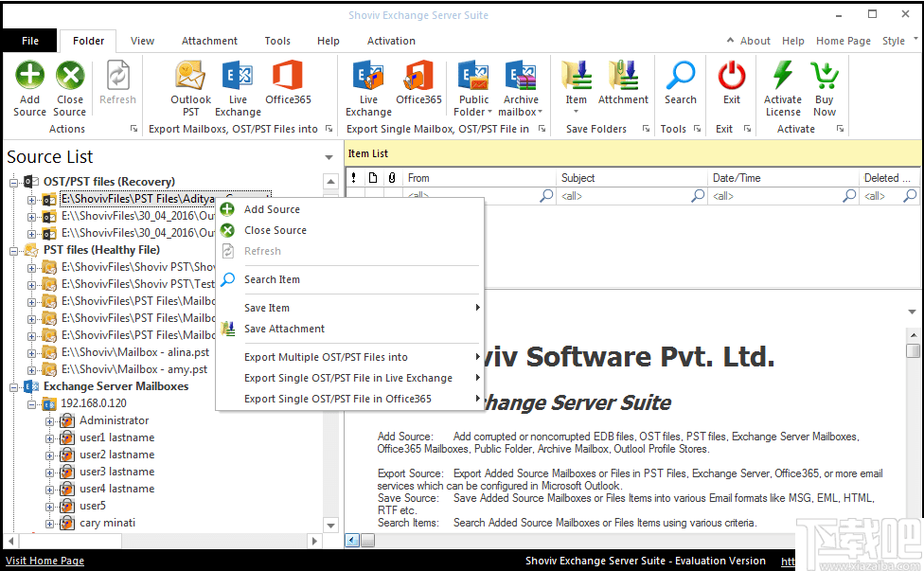924x571 pixels.
Task: Expand the PST files (Healthy File) tree node
Action: (x=13, y=249)
